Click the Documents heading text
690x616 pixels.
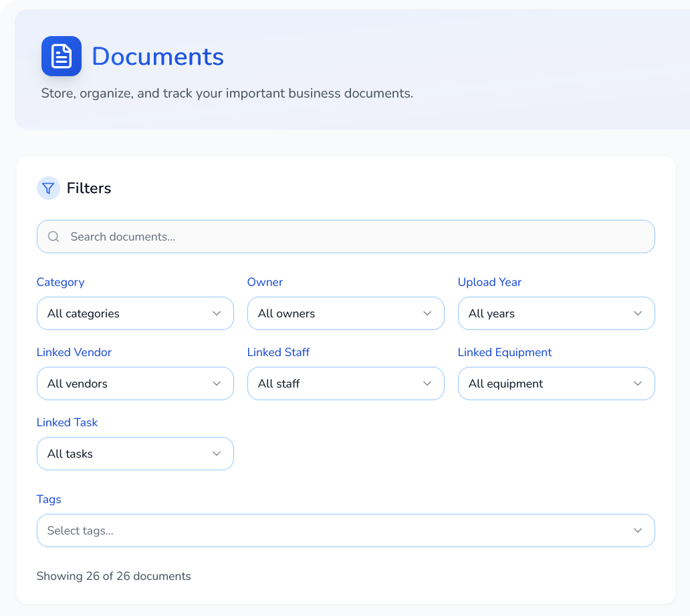pos(158,57)
